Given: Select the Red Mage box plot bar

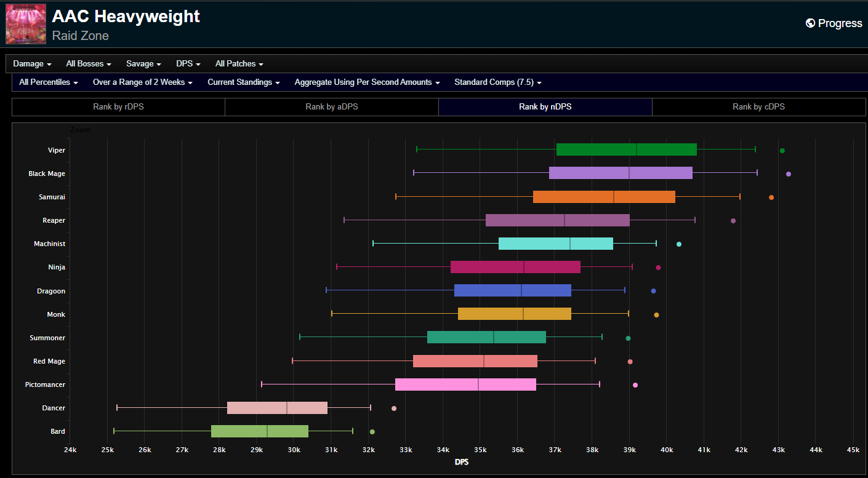Looking at the screenshot, I should [475, 361].
